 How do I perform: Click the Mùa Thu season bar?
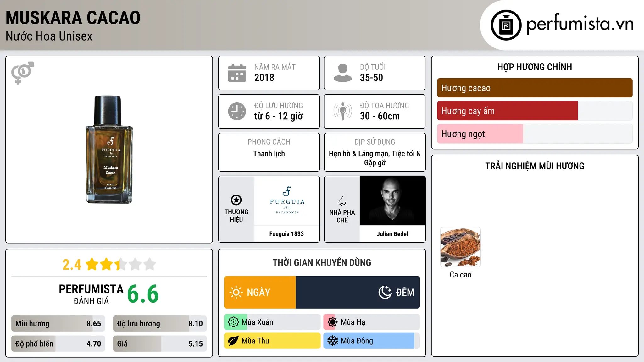coord(272,341)
